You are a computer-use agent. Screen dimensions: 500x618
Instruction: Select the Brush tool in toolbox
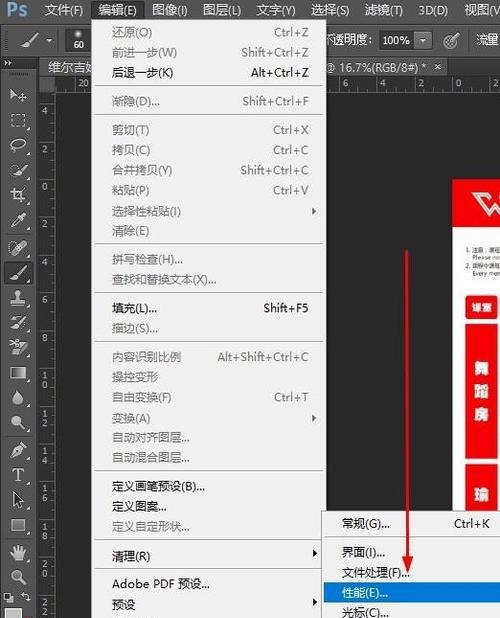(x=18, y=273)
